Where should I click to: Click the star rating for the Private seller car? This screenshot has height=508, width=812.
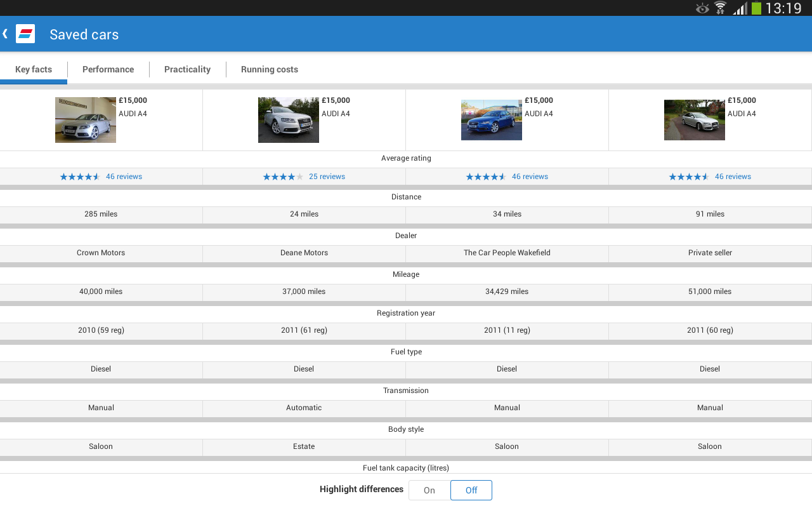[x=689, y=177]
